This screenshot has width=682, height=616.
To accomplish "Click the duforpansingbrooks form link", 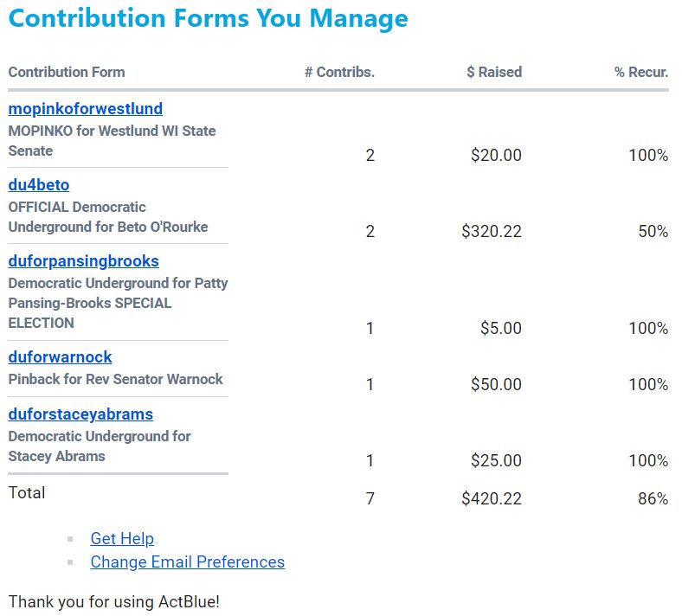I will point(83,261).
